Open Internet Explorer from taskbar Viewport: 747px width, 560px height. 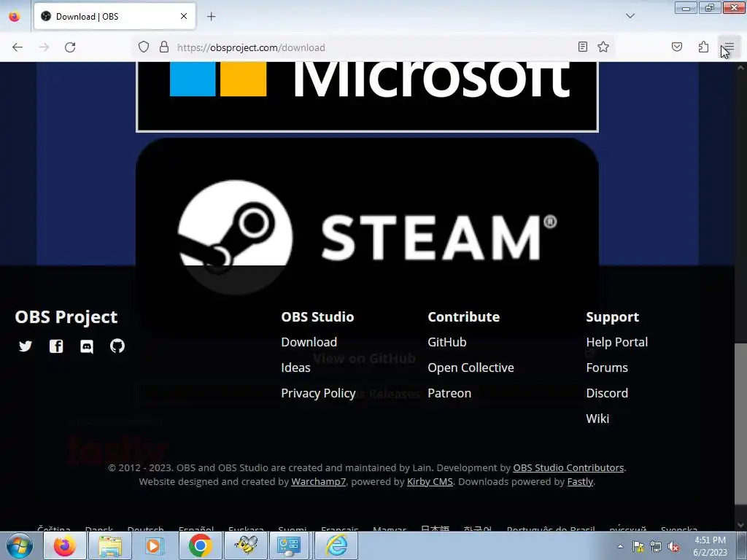[x=336, y=545]
